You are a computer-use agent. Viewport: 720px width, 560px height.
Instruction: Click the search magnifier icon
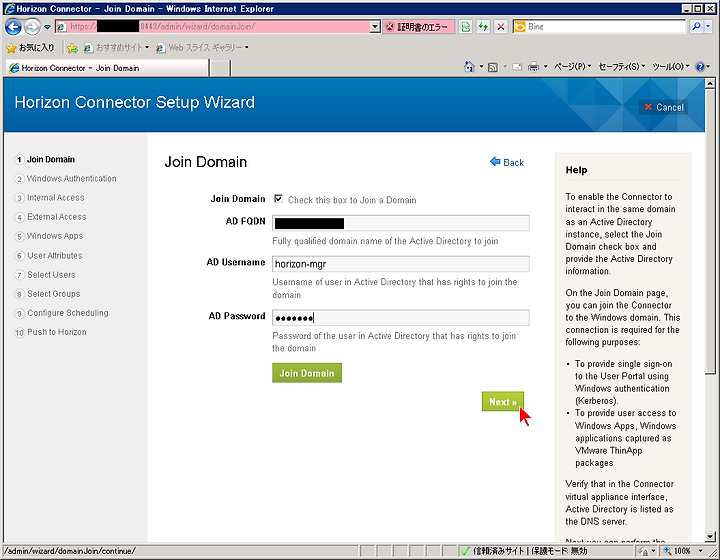[696, 27]
